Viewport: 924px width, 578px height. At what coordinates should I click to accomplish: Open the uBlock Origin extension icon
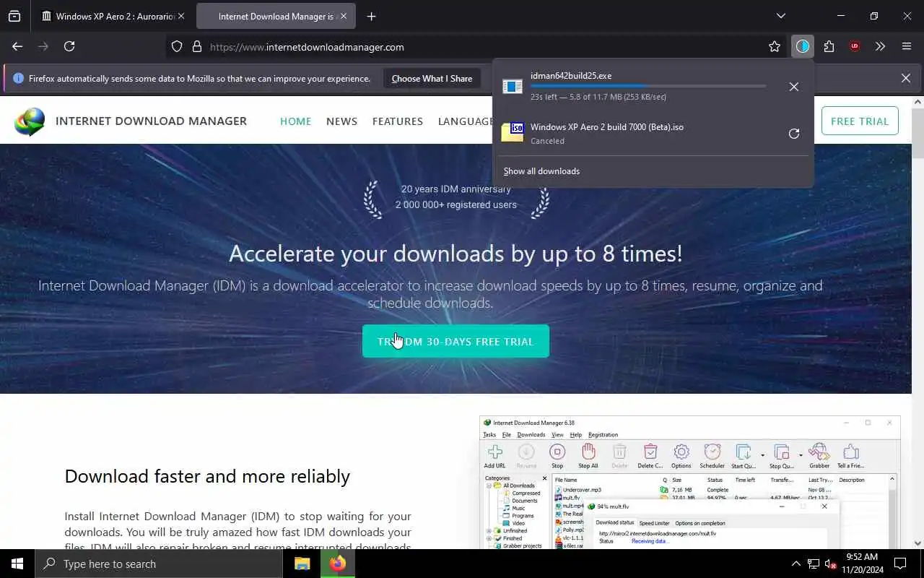pyautogui.click(x=855, y=47)
